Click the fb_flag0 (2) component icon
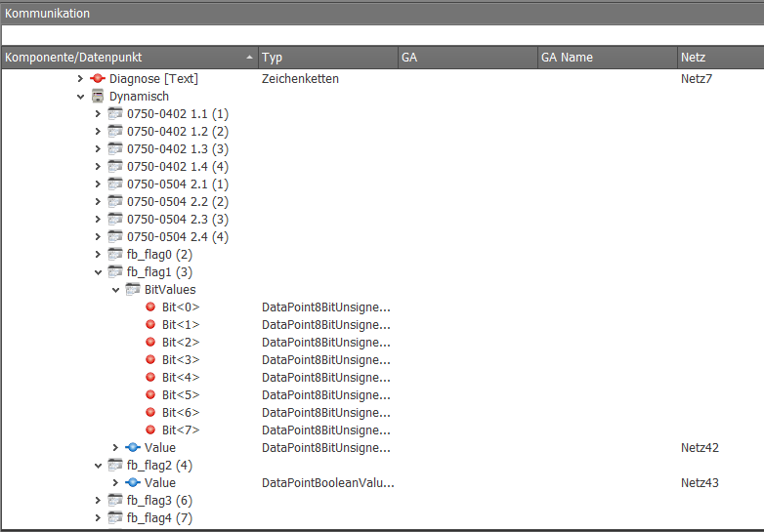764x532 pixels. coord(115,254)
